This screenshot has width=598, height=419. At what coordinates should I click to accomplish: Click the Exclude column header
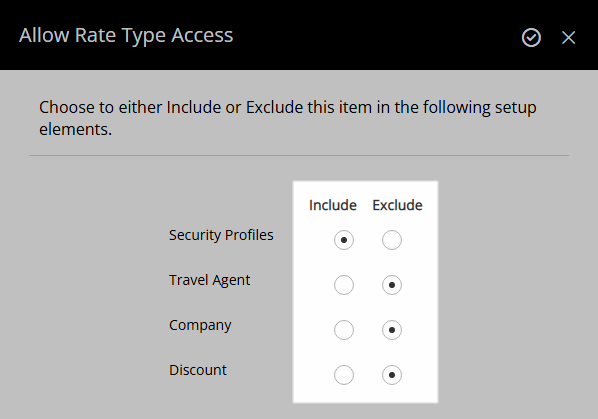(x=397, y=205)
